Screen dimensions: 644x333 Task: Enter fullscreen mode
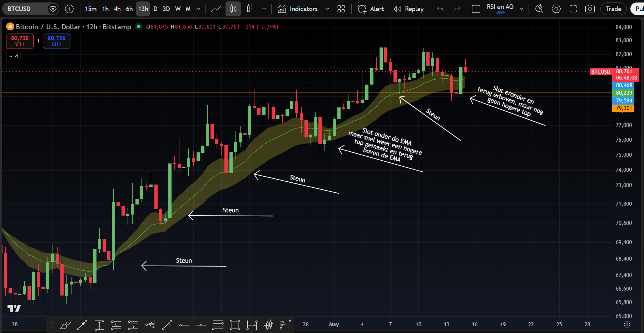point(574,9)
